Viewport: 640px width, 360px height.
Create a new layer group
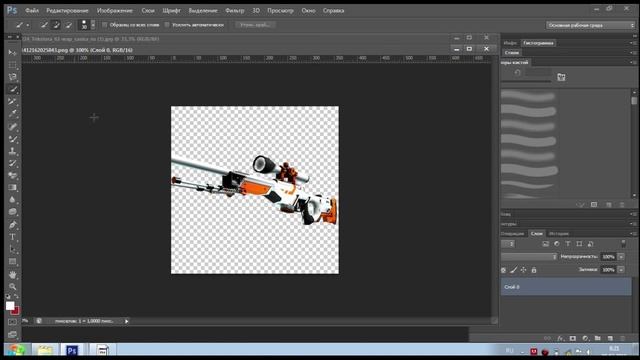pos(598,338)
